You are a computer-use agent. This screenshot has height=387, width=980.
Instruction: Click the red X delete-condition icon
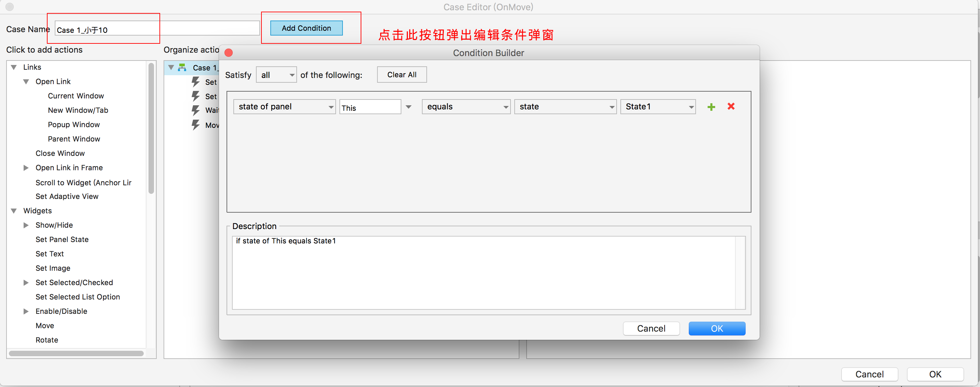pyautogui.click(x=731, y=106)
